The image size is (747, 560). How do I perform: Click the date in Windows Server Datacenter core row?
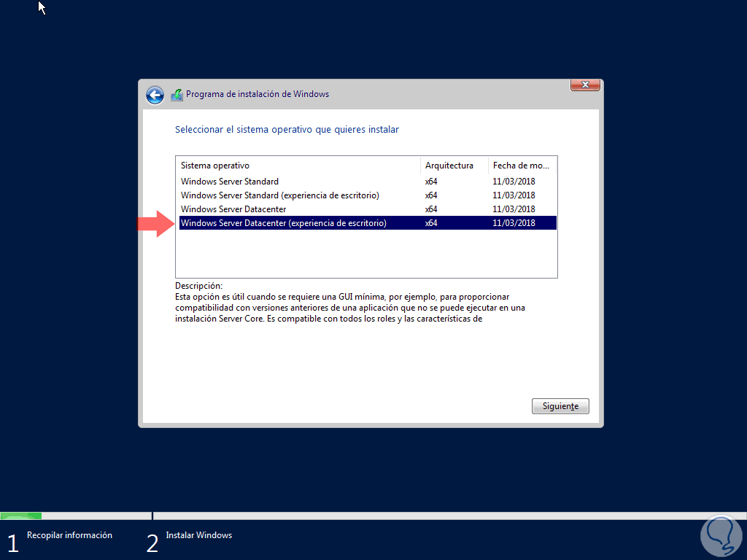tap(514, 209)
